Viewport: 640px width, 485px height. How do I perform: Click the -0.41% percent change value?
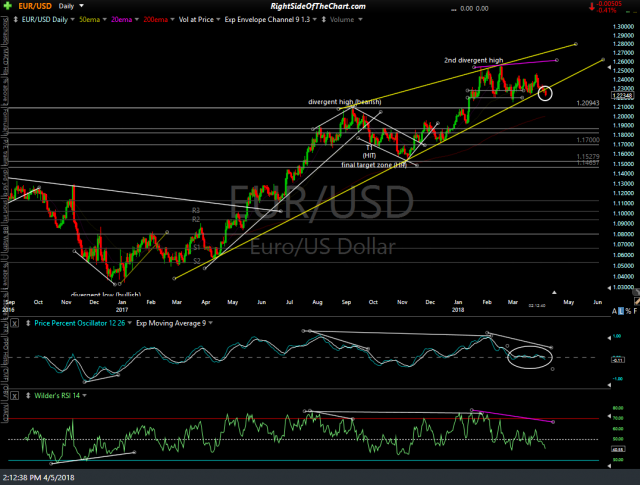607,11
